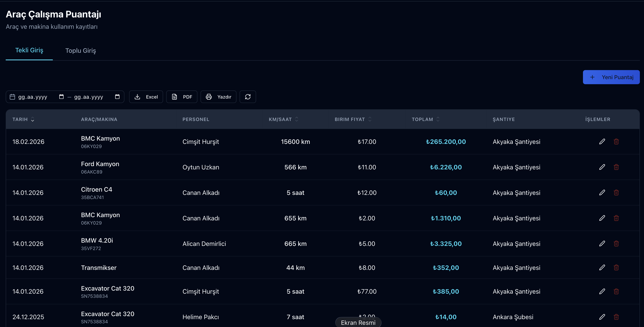Refresh the puantaj list
This screenshot has height=327, width=644.
pyautogui.click(x=247, y=97)
